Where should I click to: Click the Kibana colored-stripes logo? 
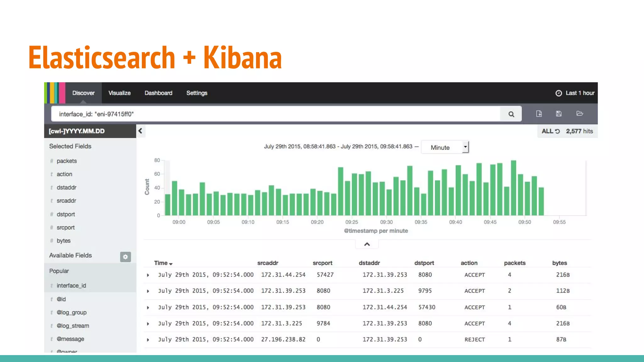tap(55, 93)
